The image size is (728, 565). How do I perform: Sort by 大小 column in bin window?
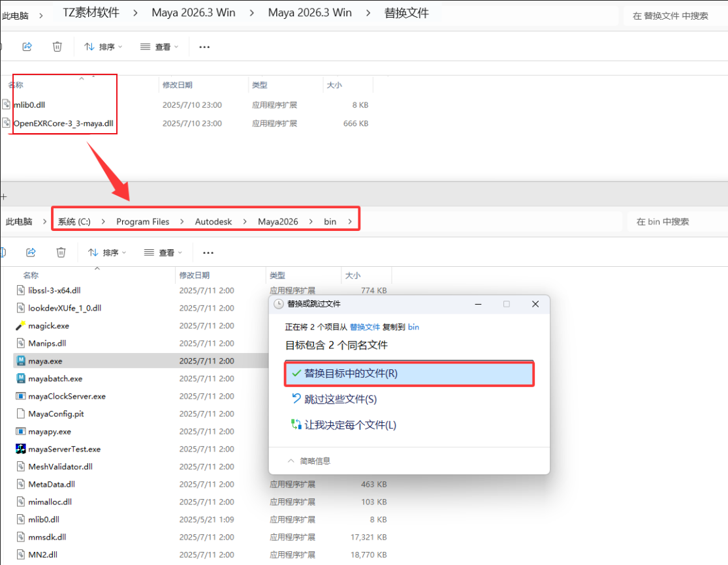click(353, 275)
